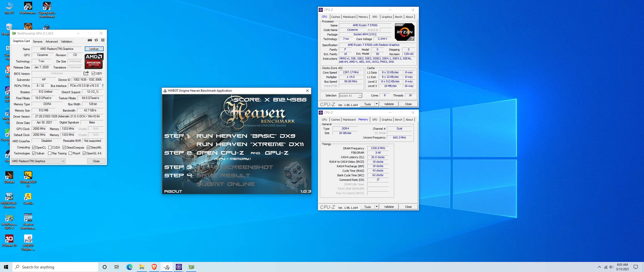Open HWiNFO64 shortcut desktop icon
Screen dimensions: 644x272
coord(9,200)
